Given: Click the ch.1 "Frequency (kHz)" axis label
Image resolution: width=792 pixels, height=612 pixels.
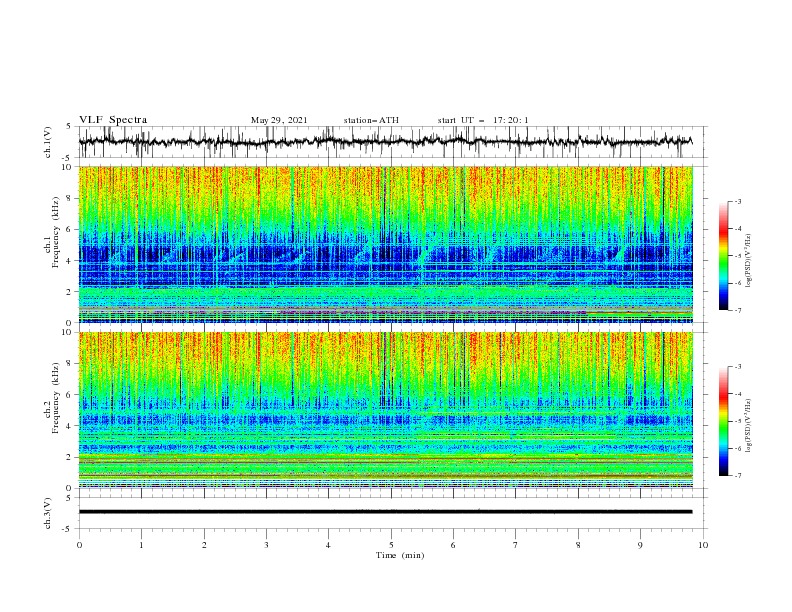Looking at the screenshot, I should pos(56,233).
